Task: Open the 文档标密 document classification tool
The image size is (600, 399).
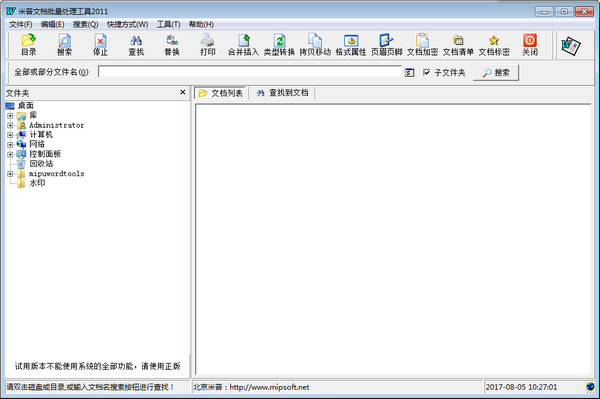Action: coord(494,45)
